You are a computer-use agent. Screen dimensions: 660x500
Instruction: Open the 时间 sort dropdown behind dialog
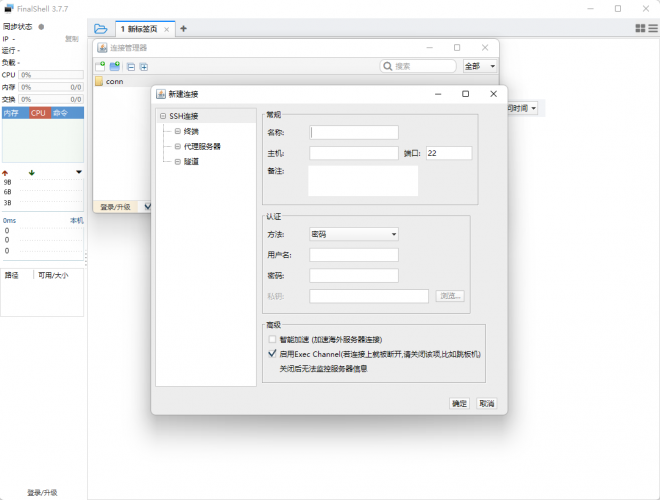(x=523, y=108)
